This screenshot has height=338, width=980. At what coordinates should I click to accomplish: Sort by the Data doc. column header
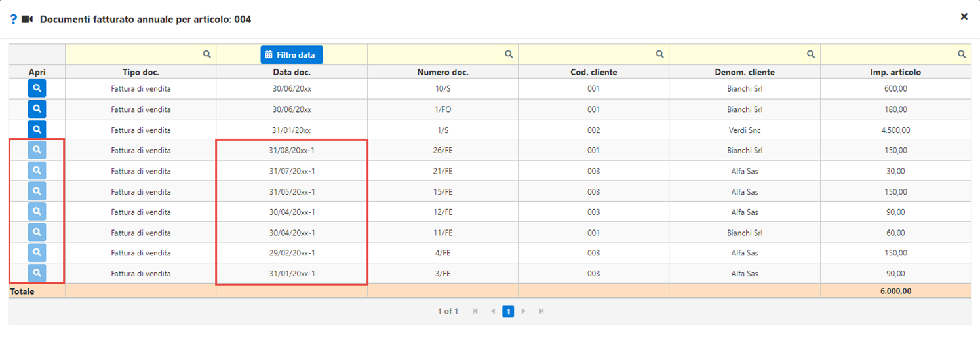[x=292, y=72]
